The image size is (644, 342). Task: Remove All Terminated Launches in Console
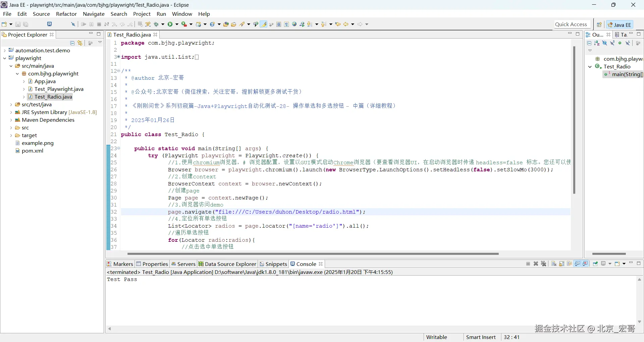point(544,264)
